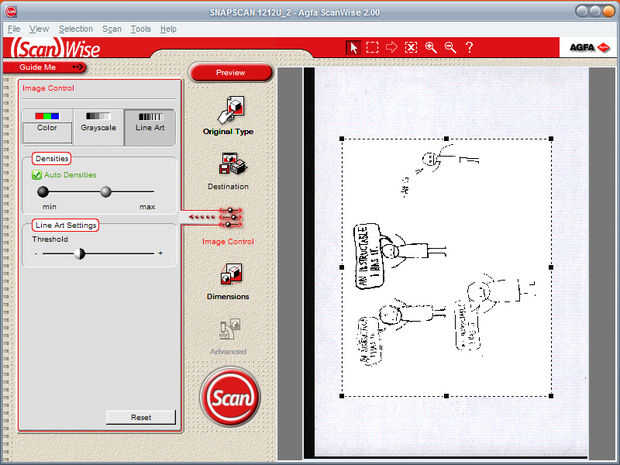Viewport: 620px width, 465px height.
Task: Click the right-middle selection handle in preview
Action: [551, 267]
